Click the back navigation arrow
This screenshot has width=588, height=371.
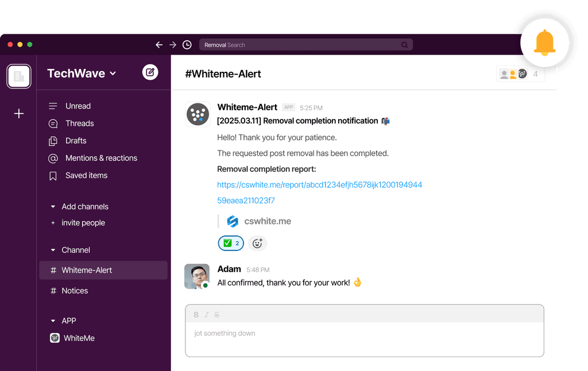tap(159, 45)
